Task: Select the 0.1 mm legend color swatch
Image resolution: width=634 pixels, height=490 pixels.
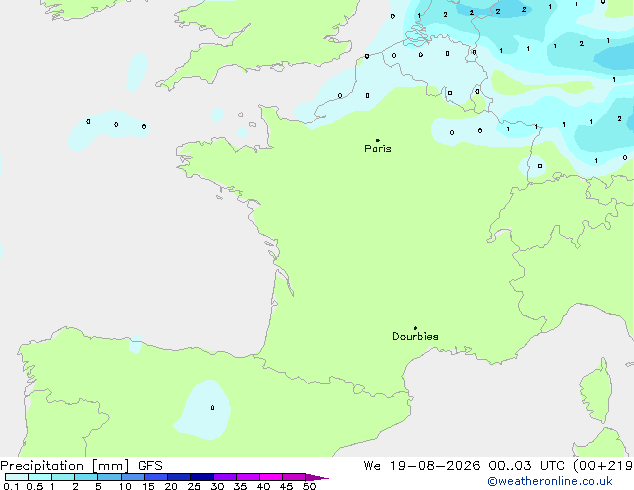Action: (17, 477)
